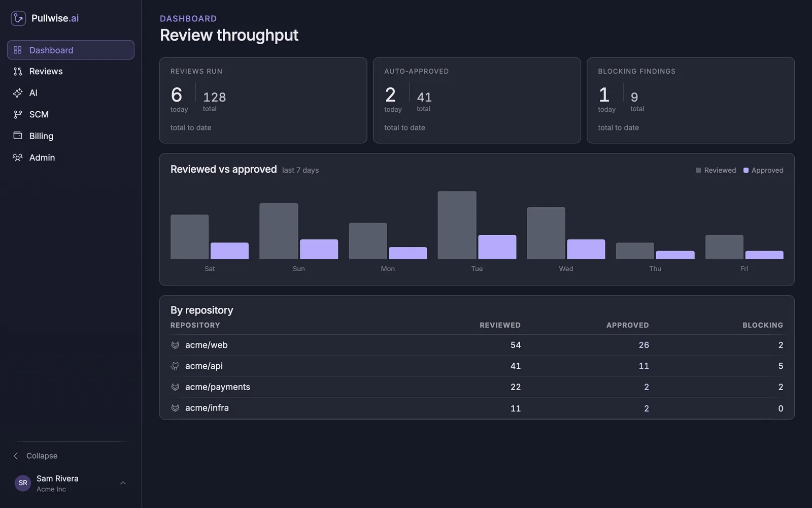This screenshot has width=812, height=508.
Task: Open the Admin section label
Action: (42, 157)
